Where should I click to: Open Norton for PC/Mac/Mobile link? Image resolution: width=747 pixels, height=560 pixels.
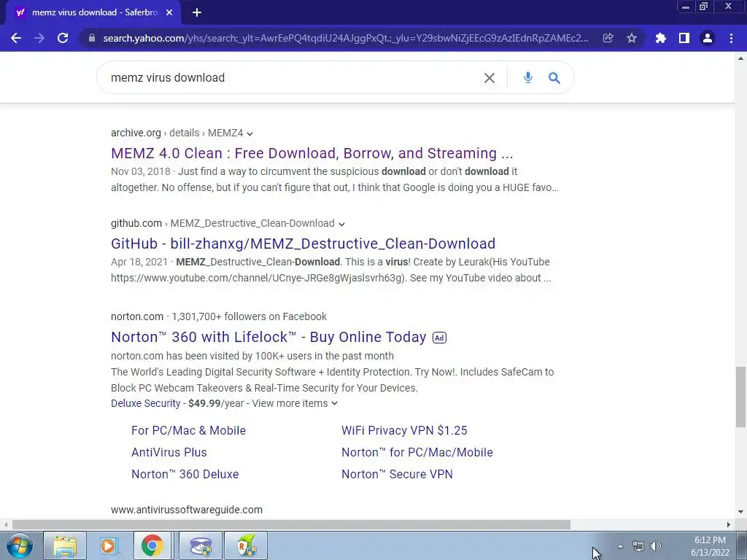coord(417,452)
